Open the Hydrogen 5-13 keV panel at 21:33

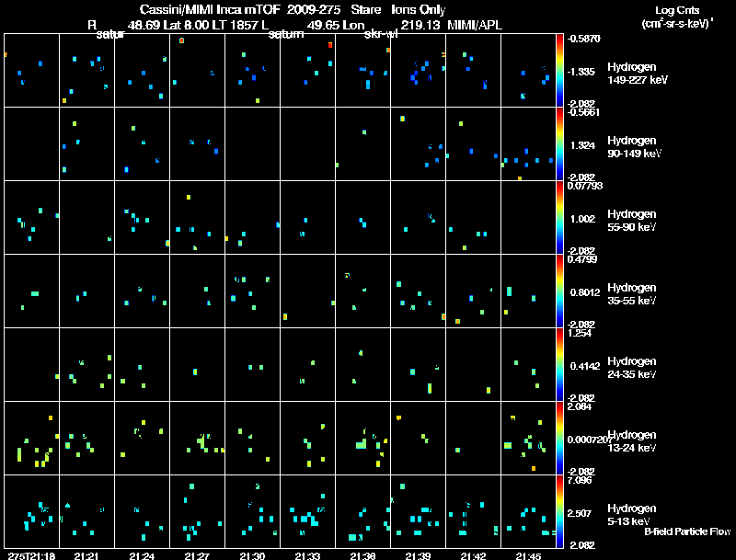pos(308,511)
